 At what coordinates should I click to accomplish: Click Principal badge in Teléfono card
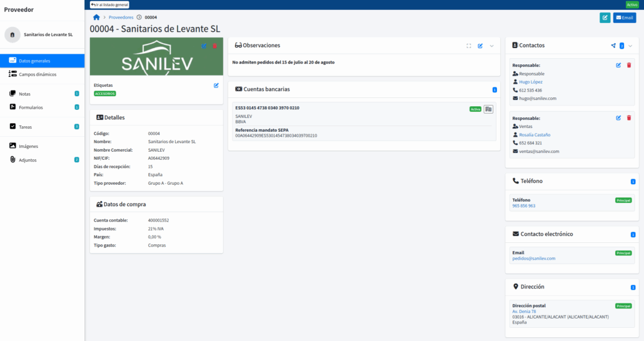[623, 200]
